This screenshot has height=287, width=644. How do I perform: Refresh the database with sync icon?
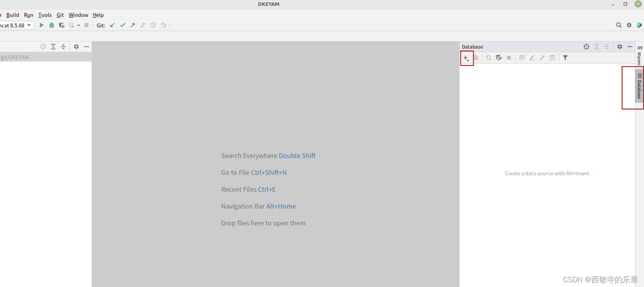click(x=489, y=58)
